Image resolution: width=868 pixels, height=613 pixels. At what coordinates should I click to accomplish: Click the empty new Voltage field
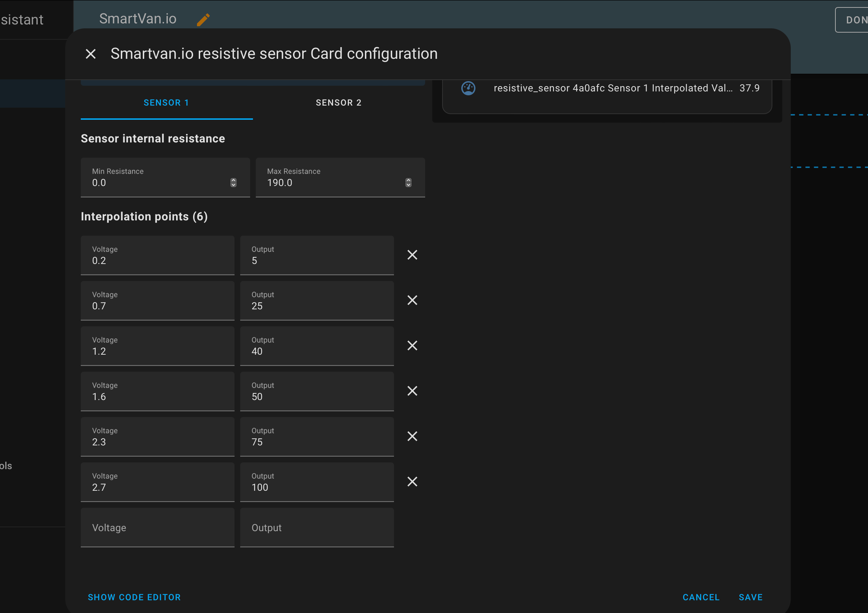pos(157,528)
